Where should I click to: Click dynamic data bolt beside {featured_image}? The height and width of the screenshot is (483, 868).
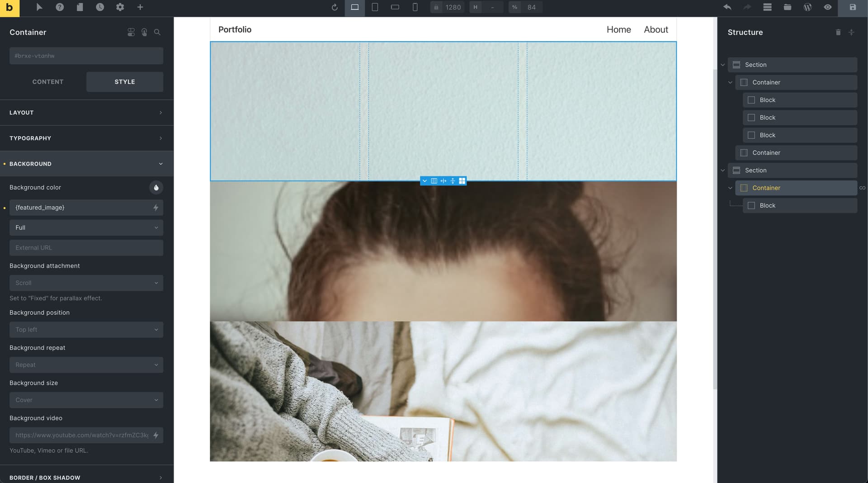(x=156, y=208)
